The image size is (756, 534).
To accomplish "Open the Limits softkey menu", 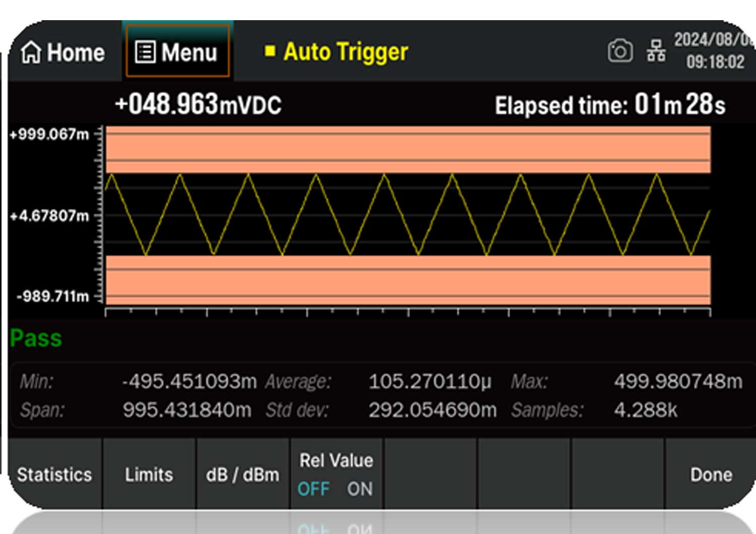I will click(x=149, y=475).
